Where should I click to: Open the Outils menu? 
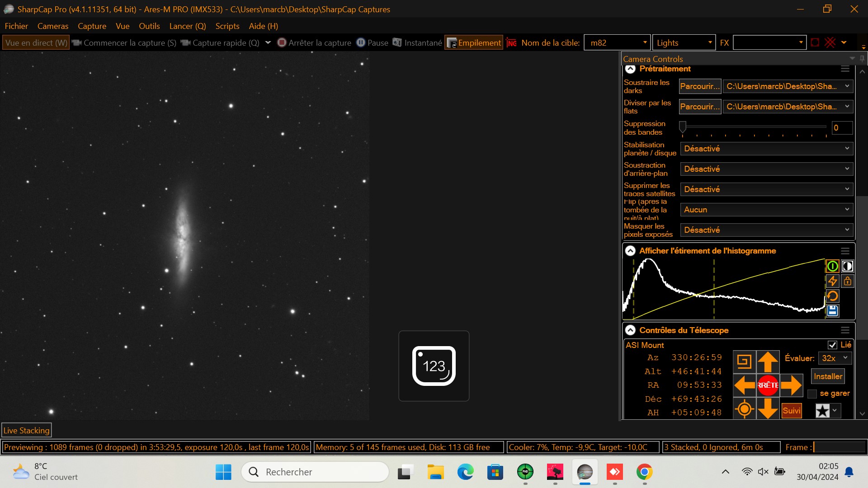coord(149,26)
